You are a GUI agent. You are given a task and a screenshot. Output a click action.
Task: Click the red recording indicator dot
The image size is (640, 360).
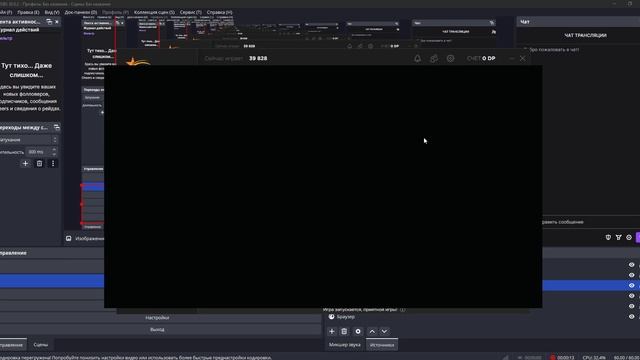click(x=553, y=358)
